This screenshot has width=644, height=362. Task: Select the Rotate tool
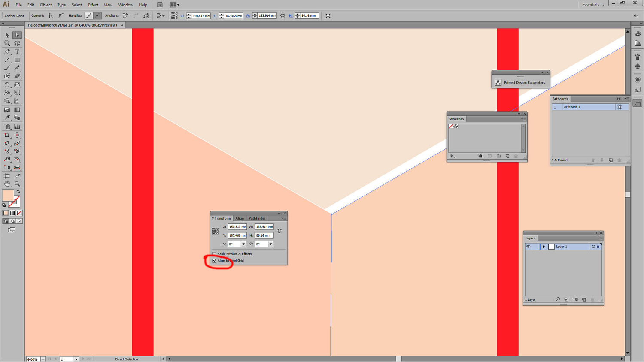[7, 85]
